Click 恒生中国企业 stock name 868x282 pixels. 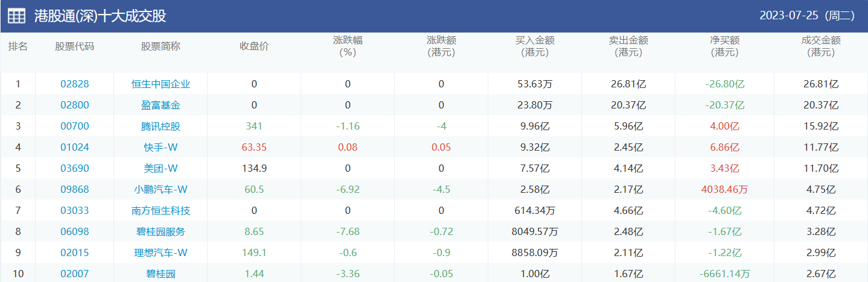[x=161, y=84]
